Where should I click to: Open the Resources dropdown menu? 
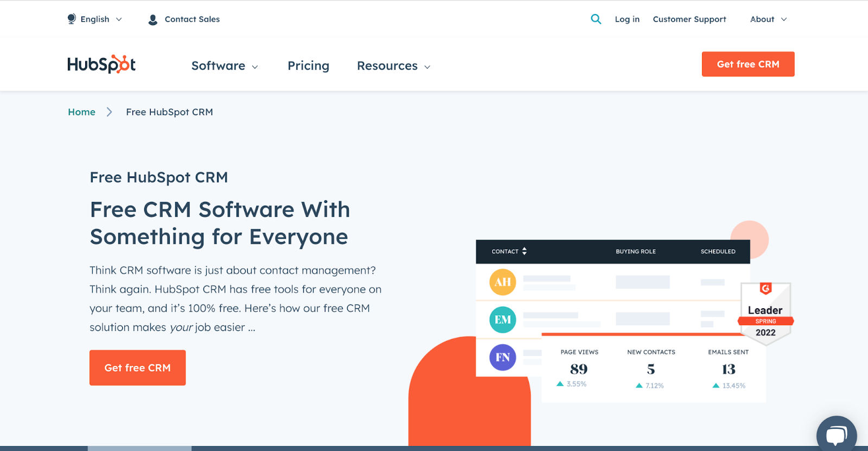point(393,66)
